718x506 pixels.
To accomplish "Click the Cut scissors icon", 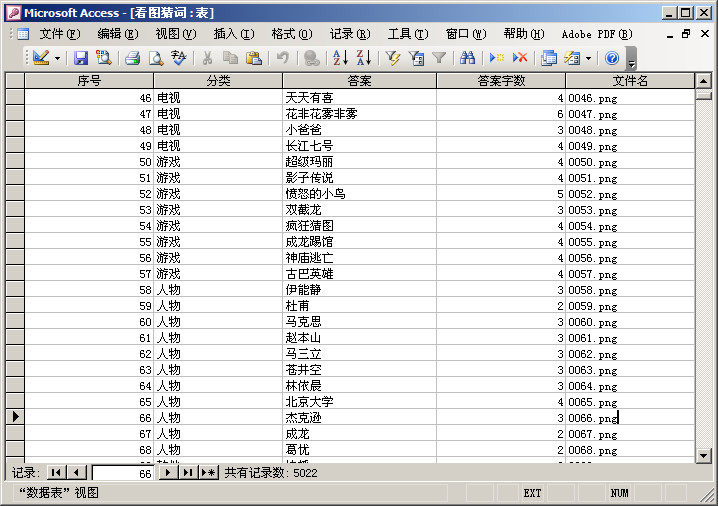I will 207,58.
